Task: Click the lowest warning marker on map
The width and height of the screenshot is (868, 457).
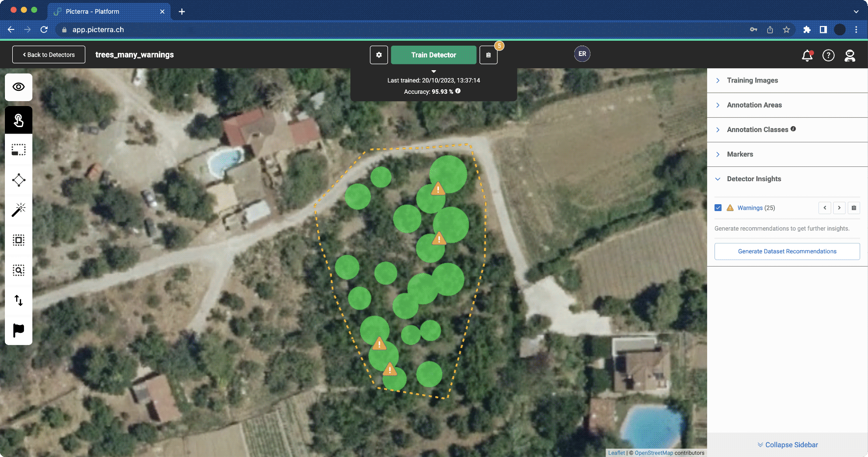Action: (x=389, y=369)
